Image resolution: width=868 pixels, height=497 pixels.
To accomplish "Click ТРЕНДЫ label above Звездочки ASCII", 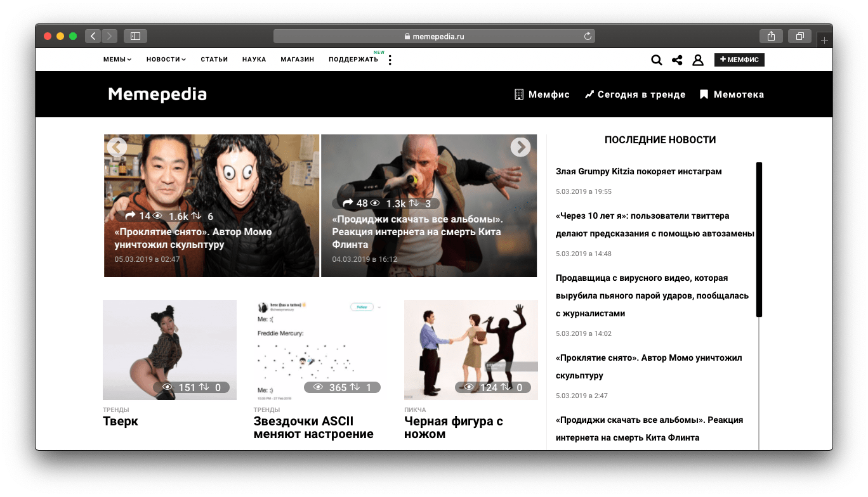I will [266, 410].
